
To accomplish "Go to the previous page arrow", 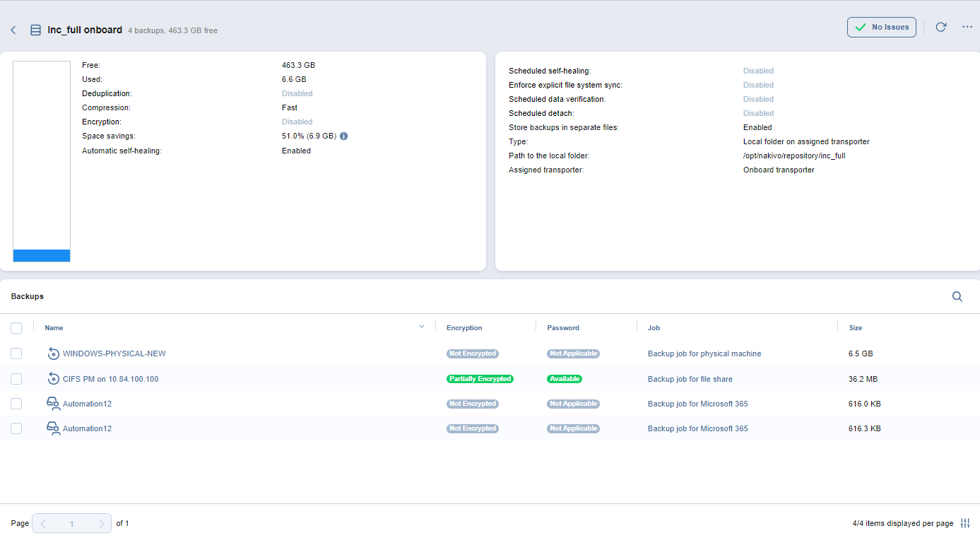I will pos(43,524).
